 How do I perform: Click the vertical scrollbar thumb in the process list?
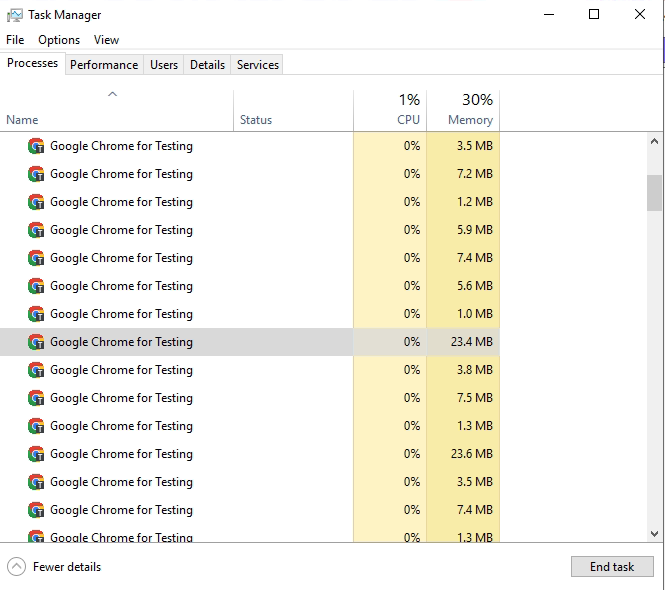654,192
